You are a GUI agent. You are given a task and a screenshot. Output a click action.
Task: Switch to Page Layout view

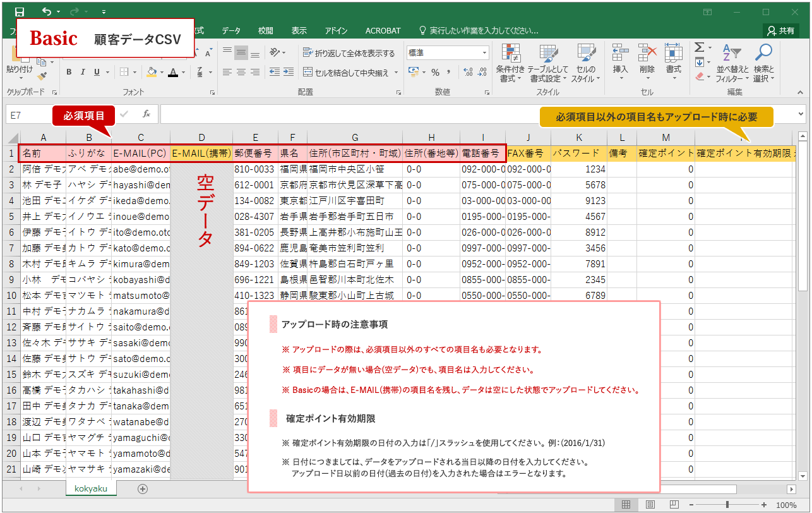650,505
